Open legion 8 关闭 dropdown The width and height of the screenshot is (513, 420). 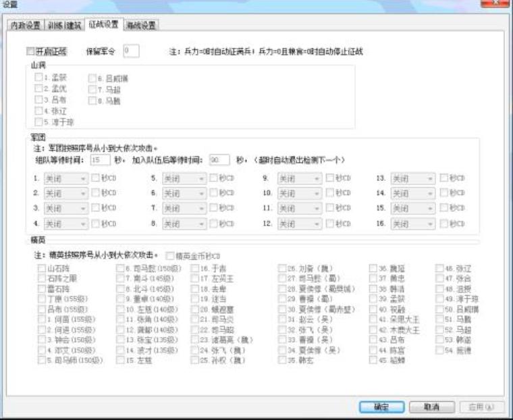tap(184, 224)
